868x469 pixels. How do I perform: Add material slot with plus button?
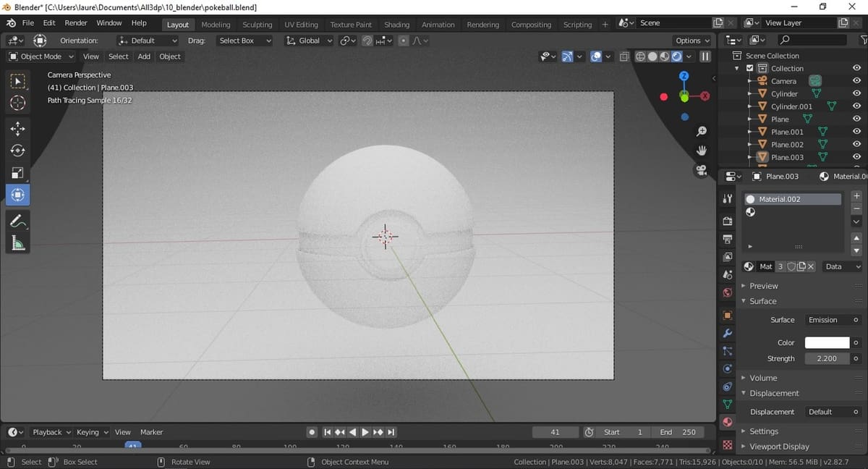coord(856,195)
